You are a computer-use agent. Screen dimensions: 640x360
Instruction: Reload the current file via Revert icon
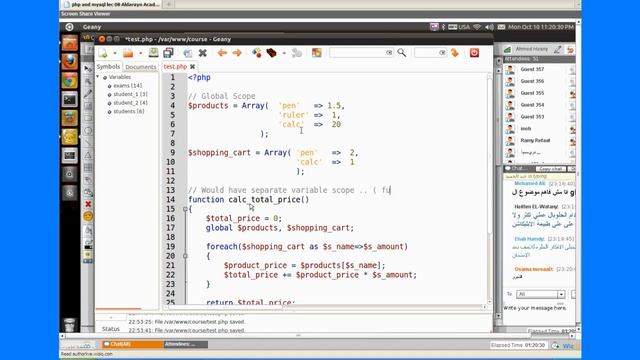tap(187, 53)
